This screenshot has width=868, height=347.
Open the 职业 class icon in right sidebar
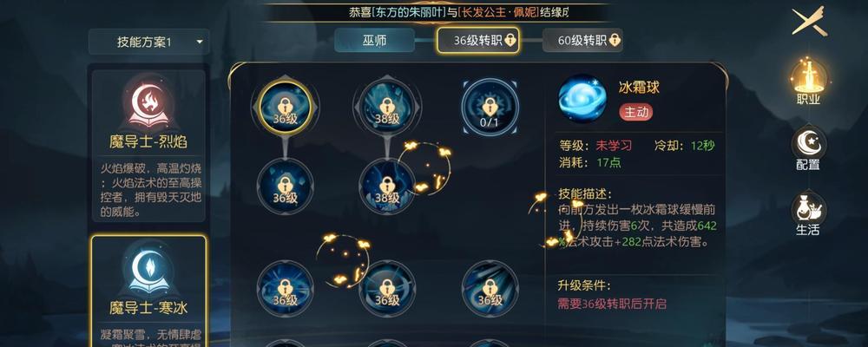tap(809, 82)
